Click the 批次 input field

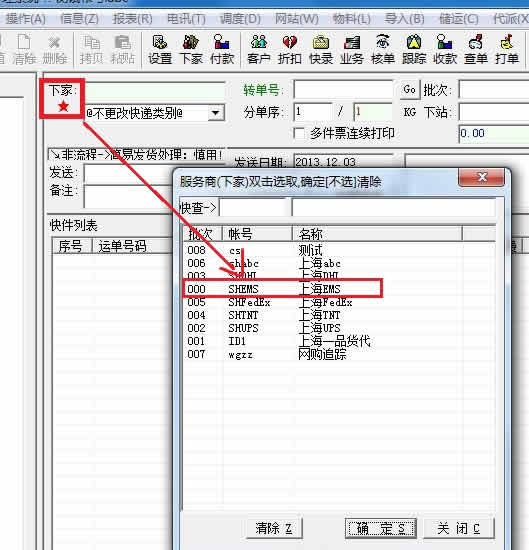click(x=494, y=90)
